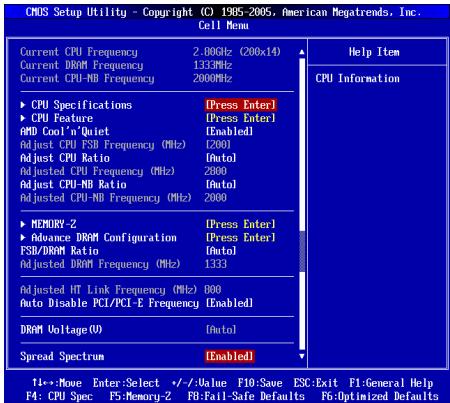Expand the Advance DRAM Configuration arrow
The height and width of the screenshot is (403, 450).
23,238
